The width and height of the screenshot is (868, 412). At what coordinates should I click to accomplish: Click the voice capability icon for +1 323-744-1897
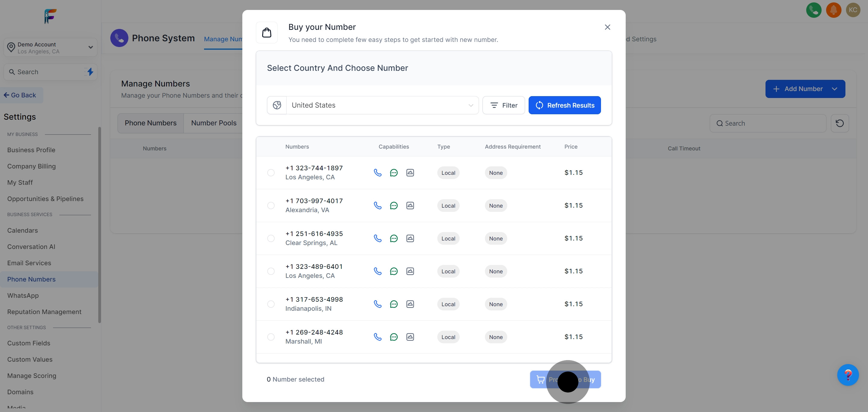[x=377, y=173]
